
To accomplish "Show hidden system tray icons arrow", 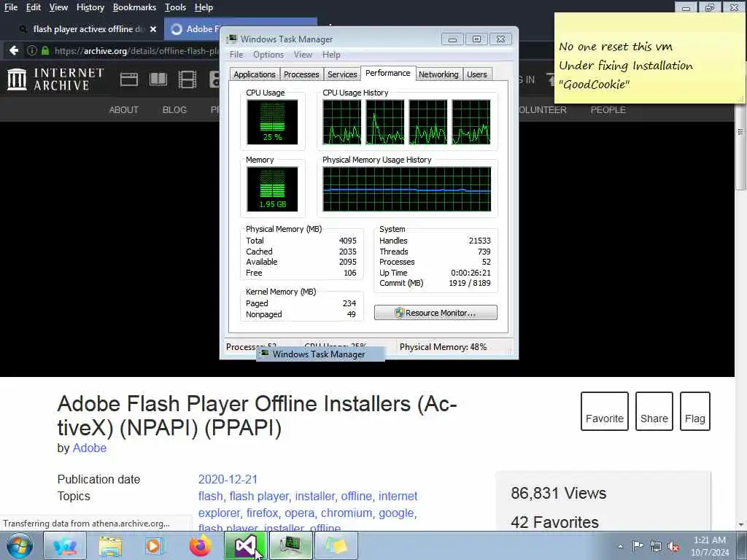I will 620,546.
